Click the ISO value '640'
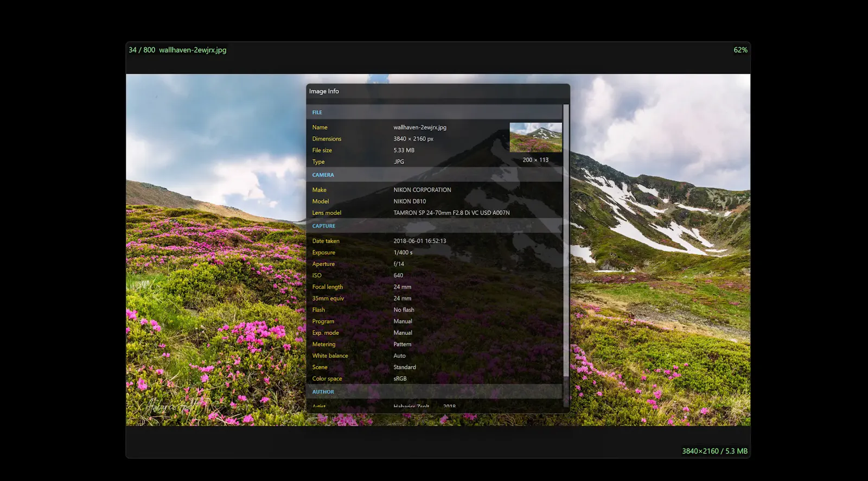Image resolution: width=868 pixels, height=481 pixels. point(398,275)
